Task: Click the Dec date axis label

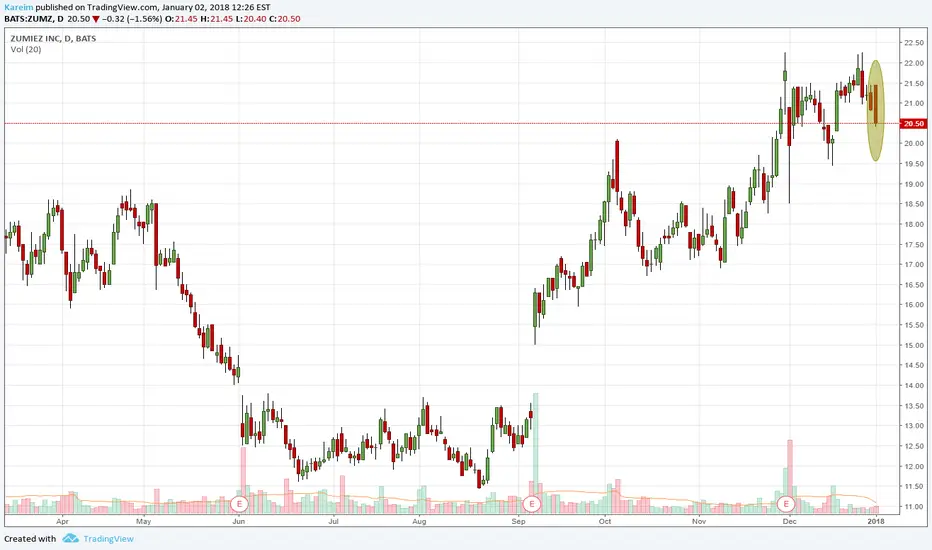Action: [789, 521]
